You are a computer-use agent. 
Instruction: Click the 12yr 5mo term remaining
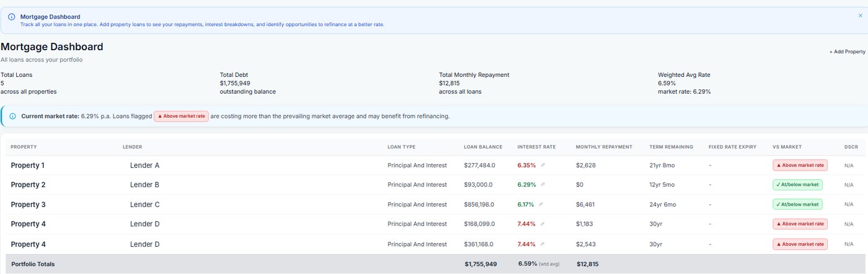tap(662, 185)
